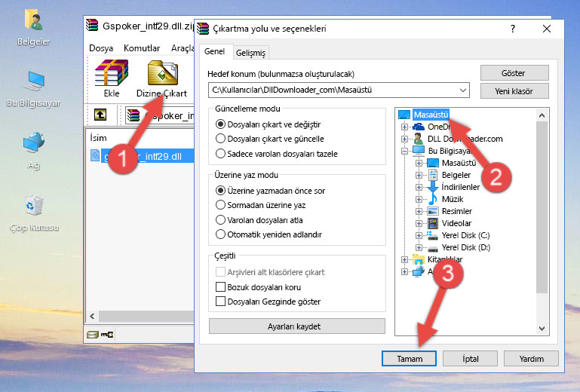This screenshot has width=580, height=392.
Task: Click Yerel Disk (D:) drive icon
Action: 432,247
